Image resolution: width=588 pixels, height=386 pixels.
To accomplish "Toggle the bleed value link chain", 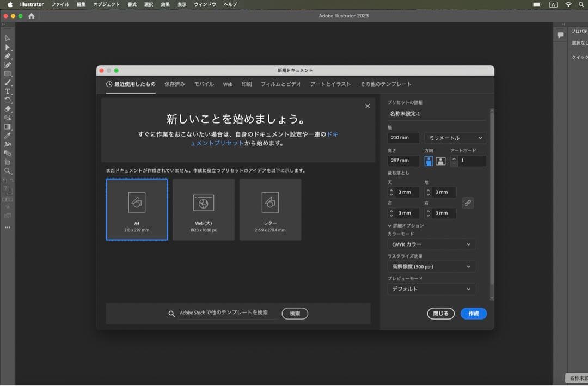I will [x=468, y=203].
